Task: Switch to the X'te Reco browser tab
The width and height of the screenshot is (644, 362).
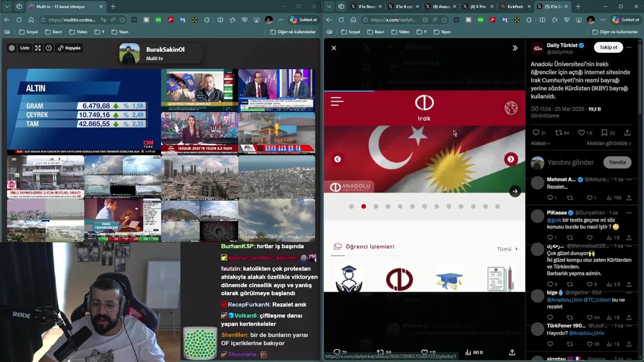Action: pos(366,7)
